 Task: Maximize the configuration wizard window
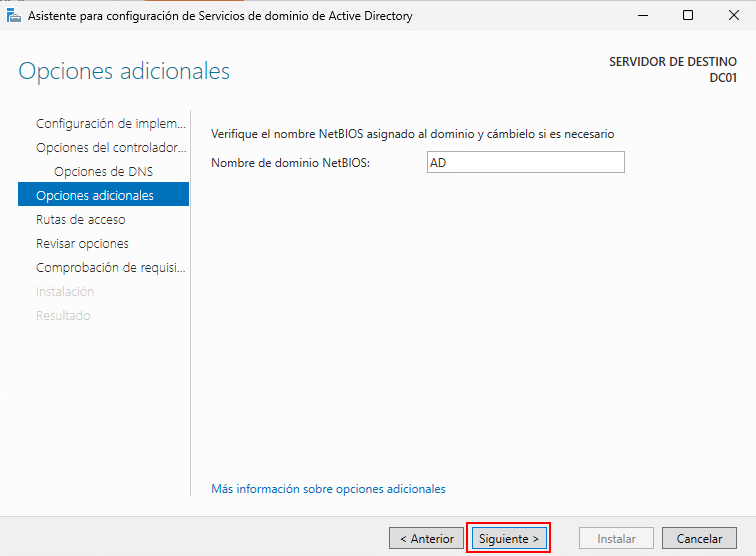[x=688, y=16]
